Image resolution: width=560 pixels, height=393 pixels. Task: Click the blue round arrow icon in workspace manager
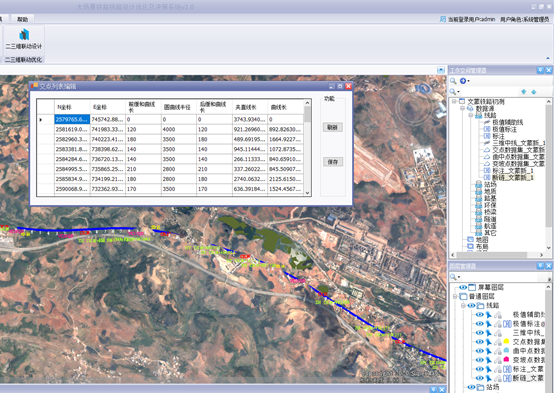point(463,81)
